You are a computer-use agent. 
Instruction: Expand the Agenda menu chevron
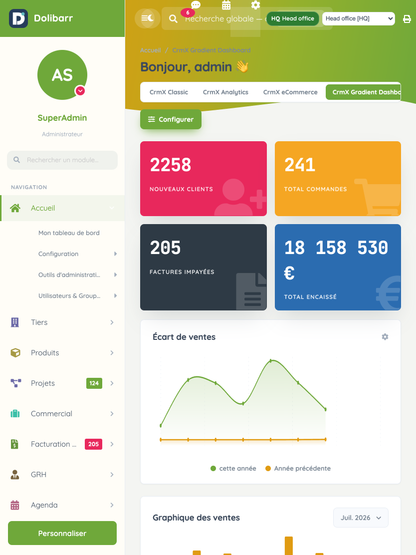coord(112,505)
